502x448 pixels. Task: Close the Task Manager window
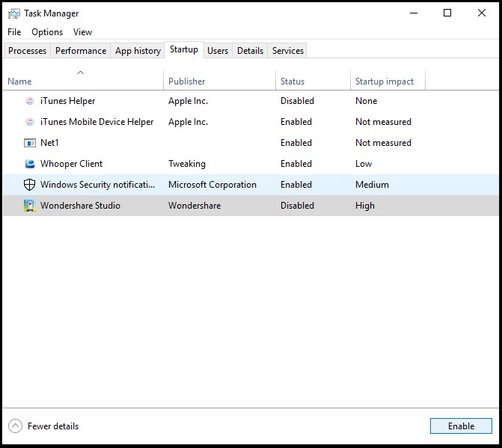coord(482,13)
